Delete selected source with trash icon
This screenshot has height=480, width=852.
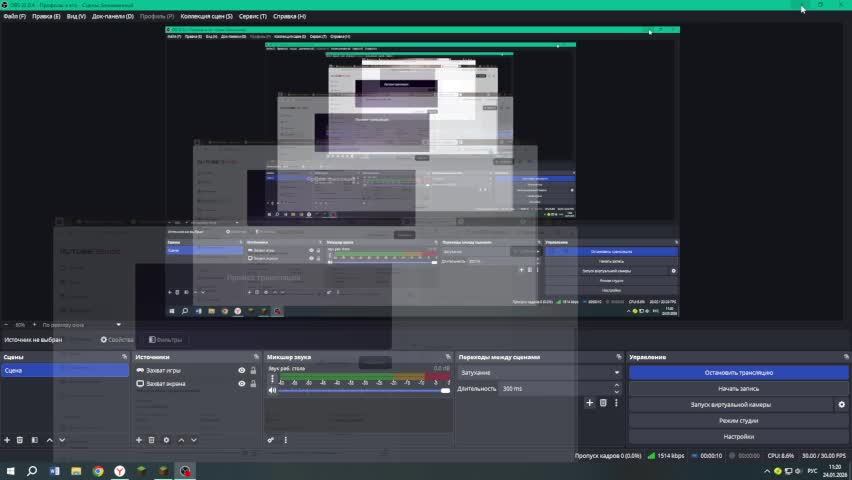pyautogui.click(x=152, y=440)
